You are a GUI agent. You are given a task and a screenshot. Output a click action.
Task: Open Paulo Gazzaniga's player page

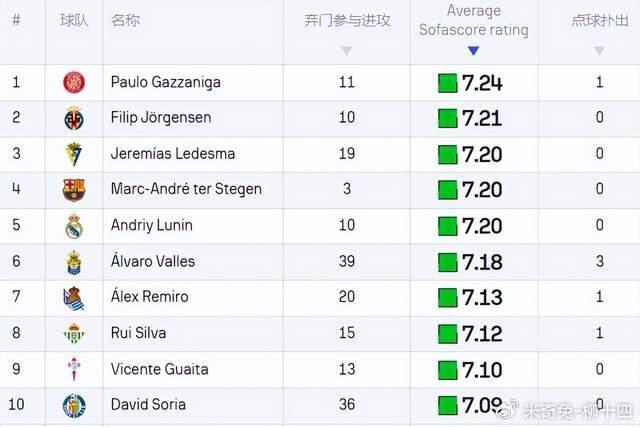click(x=166, y=82)
